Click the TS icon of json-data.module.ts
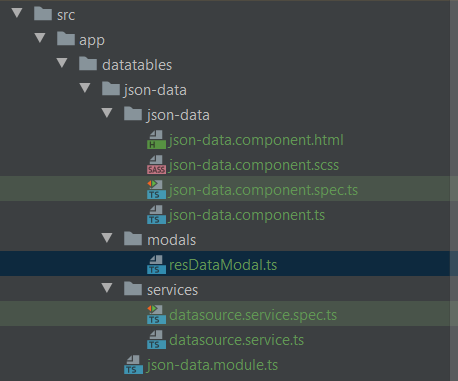This screenshot has height=381, width=458. 134,365
